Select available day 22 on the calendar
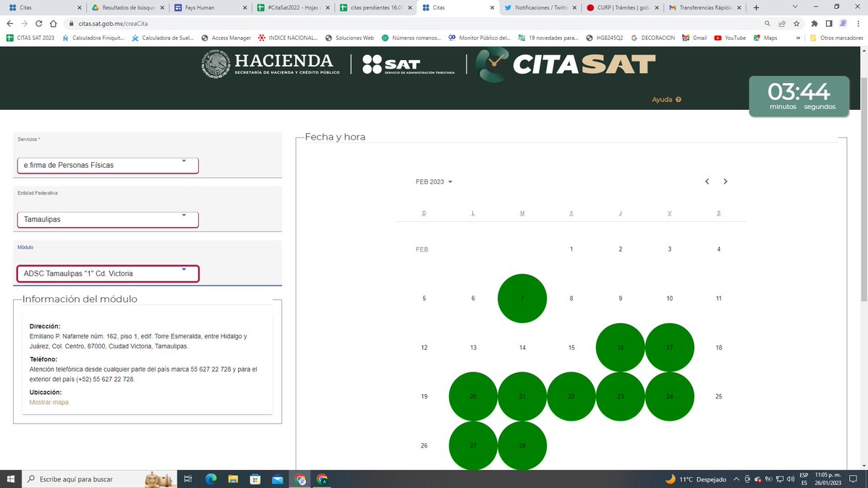The image size is (868, 488). [x=571, y=396]
